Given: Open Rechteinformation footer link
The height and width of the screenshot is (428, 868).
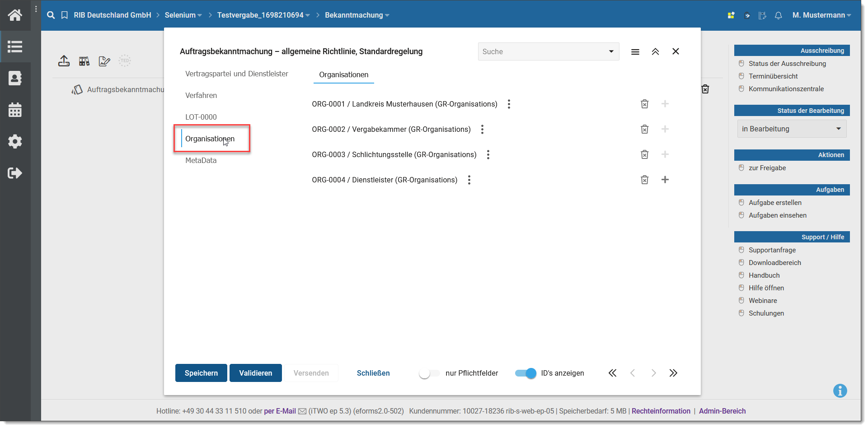Looking at the screenshot, I should pos(661,411).
